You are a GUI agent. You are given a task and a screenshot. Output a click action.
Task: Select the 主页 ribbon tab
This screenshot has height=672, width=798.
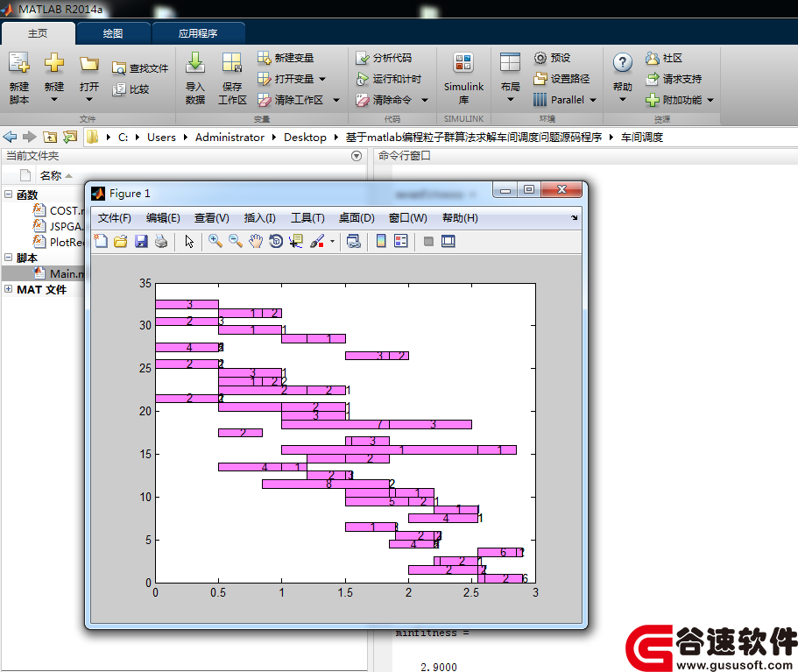38,33
